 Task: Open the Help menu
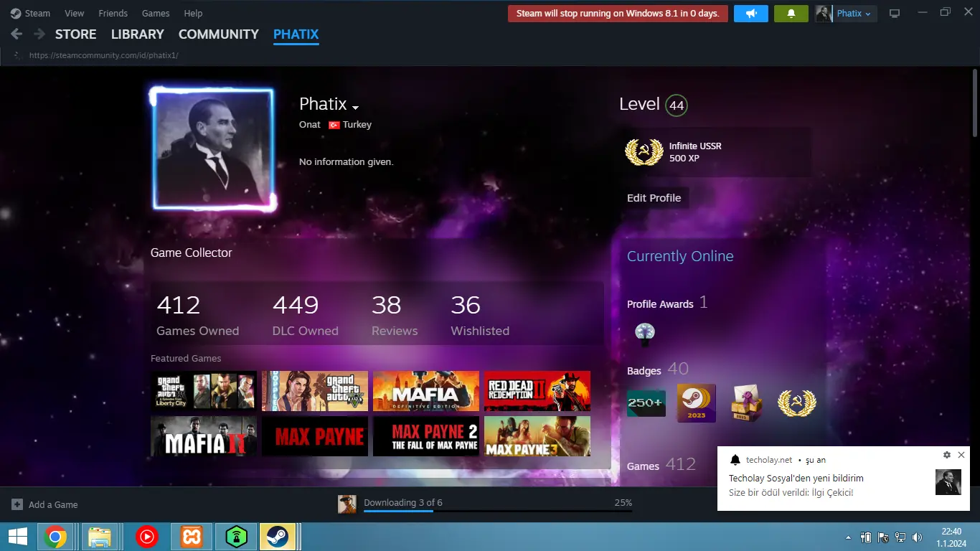click(193, 13)
